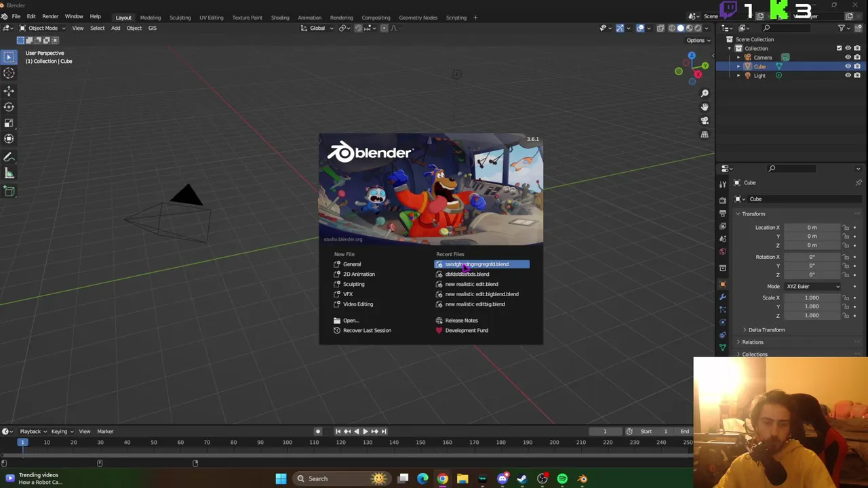
Task: Switch to the Geometry Nodes workspace tab
Action: pos(418,18)
